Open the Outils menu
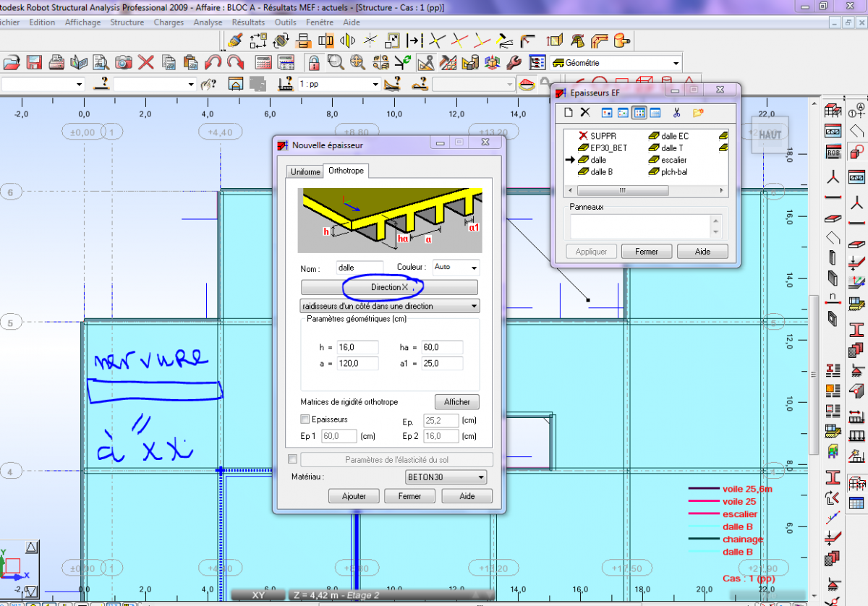868x606 pixels. click(x=286, y=22)
